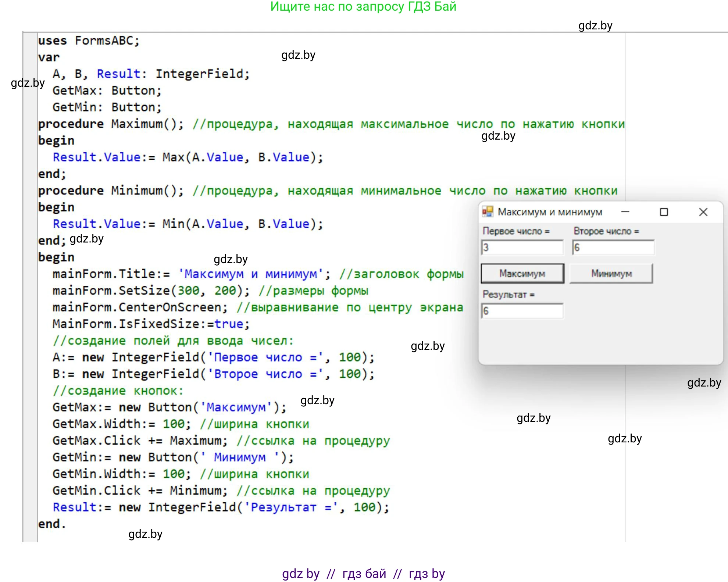The image size is (728, 582).
Task: Click the 'mainForm.CenterOnScreen;' code line
Action: coord(140,307)
